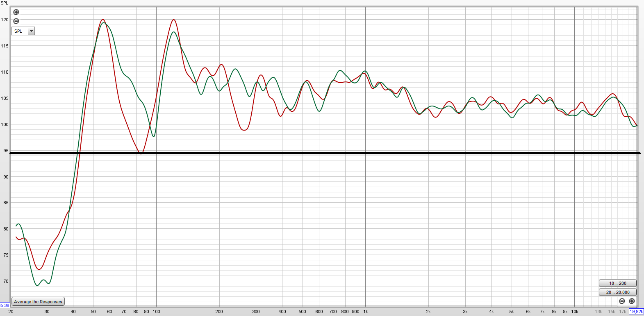This screenshot has width=644, height=316.
Task: Click the 19,82k frequency limit field
Action: tap(636, 312)
